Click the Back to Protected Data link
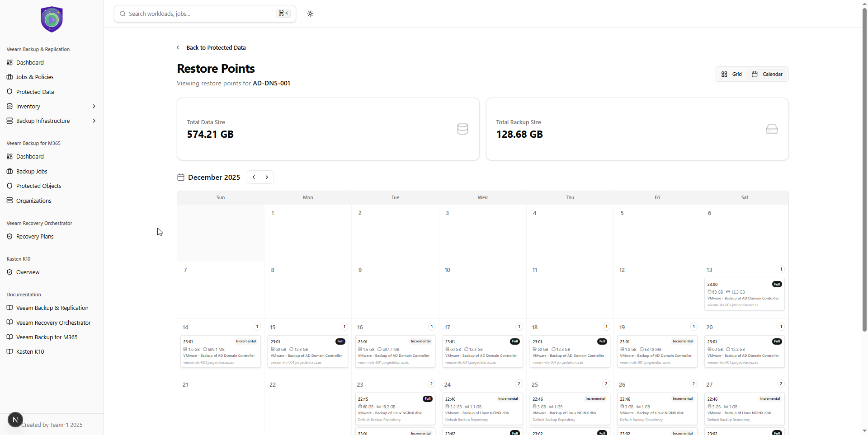The width and height of the screenshot is (868, 435). tap(211, 47)
